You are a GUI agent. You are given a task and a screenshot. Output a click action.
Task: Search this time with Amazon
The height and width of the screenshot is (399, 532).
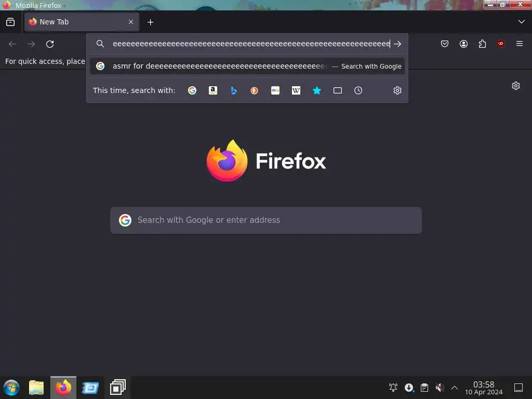coord(213,90)
